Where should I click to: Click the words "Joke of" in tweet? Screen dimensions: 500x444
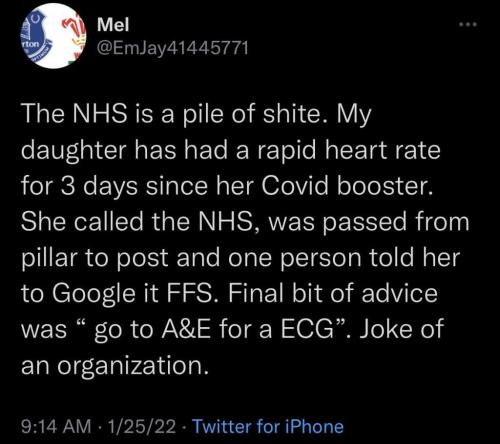(401, 329)
